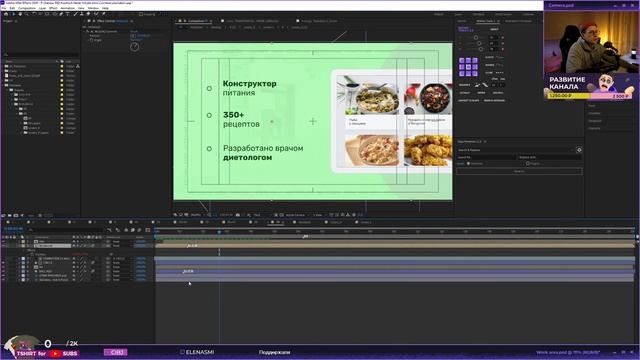Expand the collapsed Paragraph panel

(x=595, y=121)
